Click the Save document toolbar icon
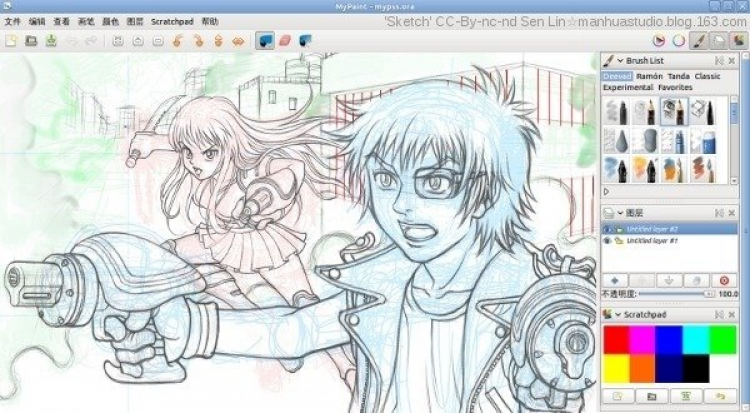The image size is (750, 413). pyautogui.click(x=50, y=41)
